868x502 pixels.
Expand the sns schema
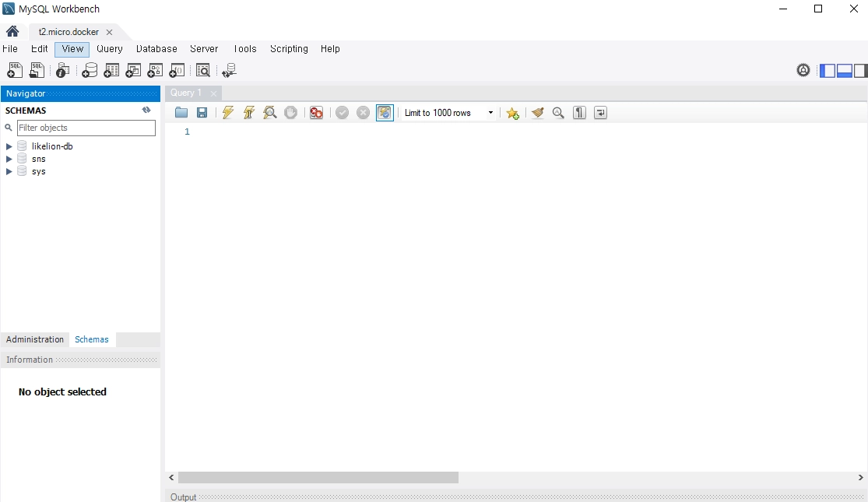(x=9, y=159)
